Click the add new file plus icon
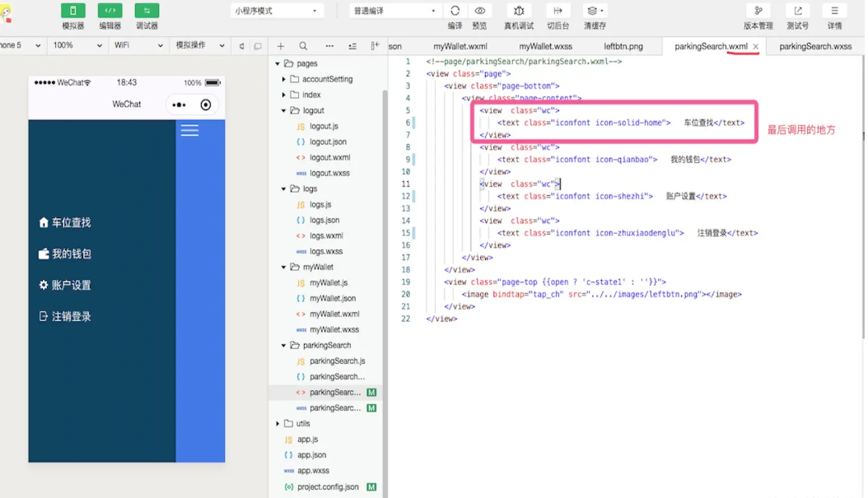Viewport: 868px width, 498px height. tap(281, 46)
